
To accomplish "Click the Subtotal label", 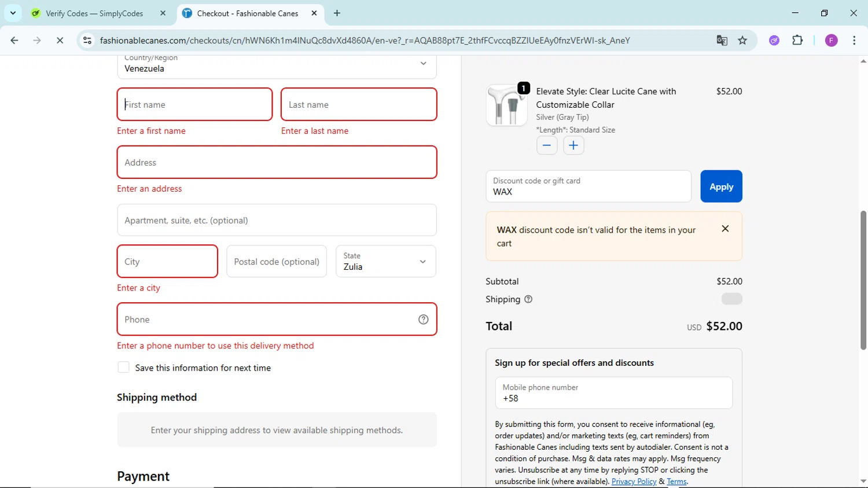I will [502, 281].
